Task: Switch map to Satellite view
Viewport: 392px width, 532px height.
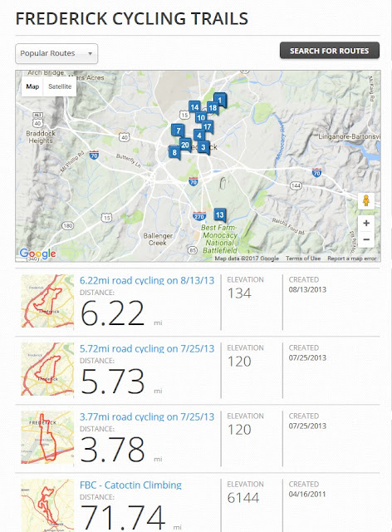Action: pos(60,86)
